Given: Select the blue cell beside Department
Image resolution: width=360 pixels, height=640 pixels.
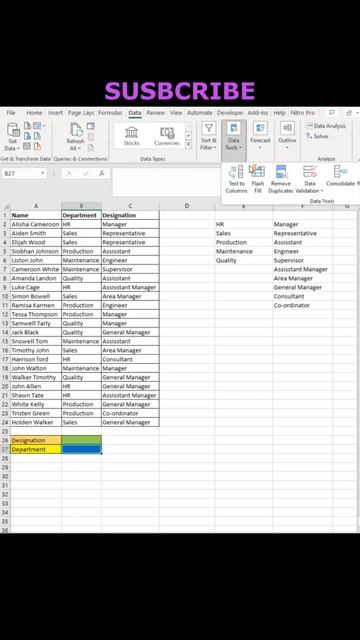Looking at the screenshot, I should (81, 449).
